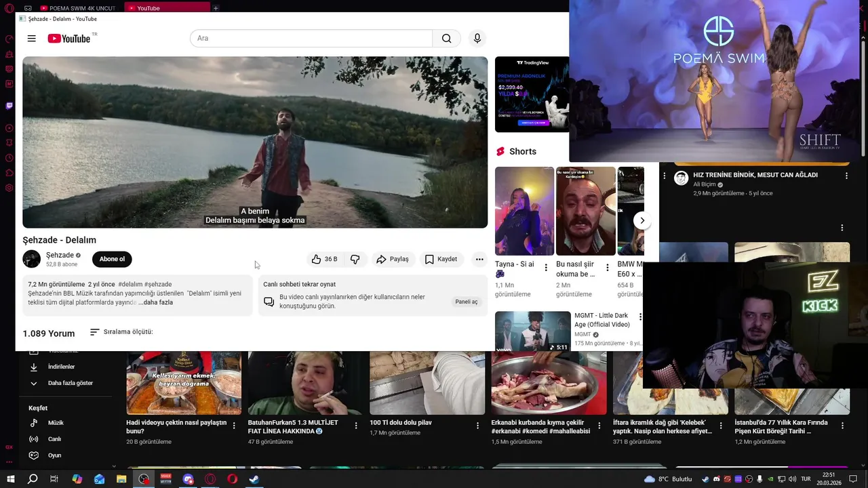The height and width of the screenshot is (488, 868).
Task: Open Ali Biçim channel avatar
Action: click(x=681, y=179)
